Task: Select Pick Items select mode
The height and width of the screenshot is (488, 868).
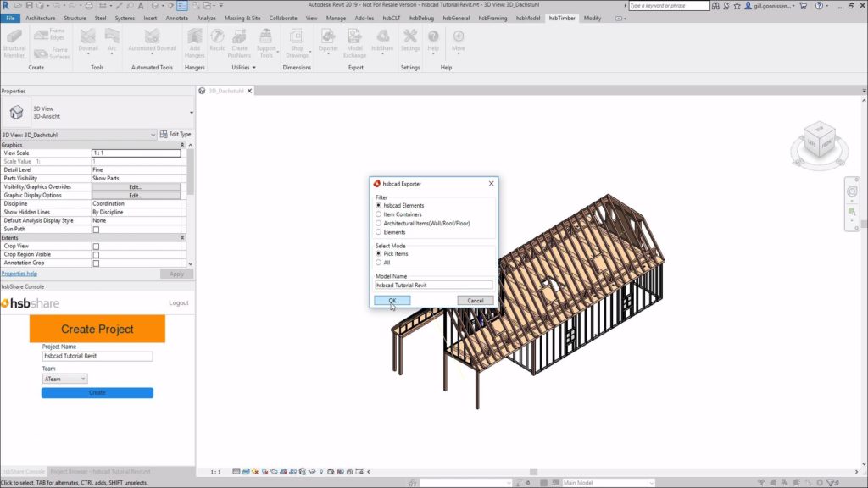Action: coord(379,253)
